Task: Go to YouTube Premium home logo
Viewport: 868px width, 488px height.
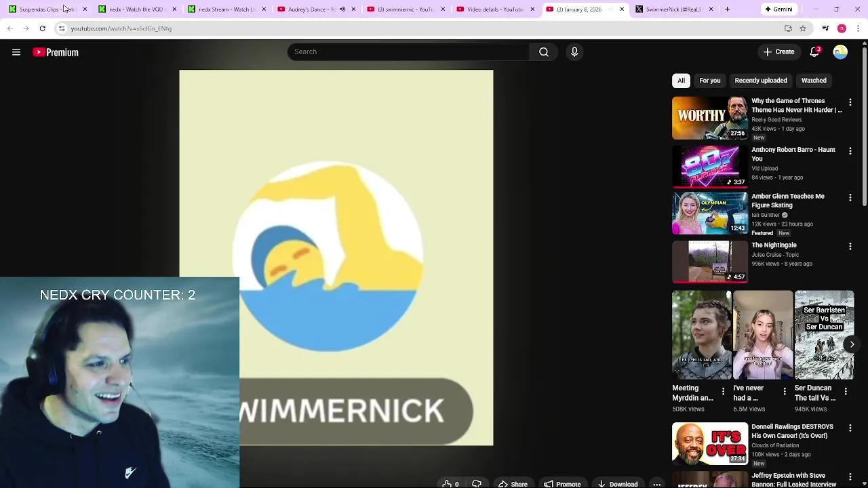Action: 56,52
